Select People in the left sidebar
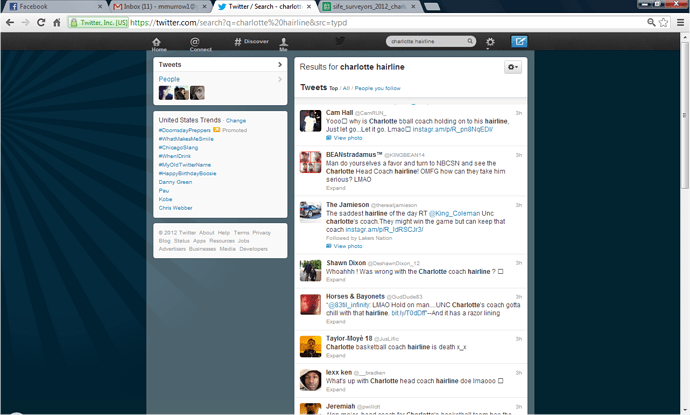This screenshot has height=415, width=690. point(169,79)
